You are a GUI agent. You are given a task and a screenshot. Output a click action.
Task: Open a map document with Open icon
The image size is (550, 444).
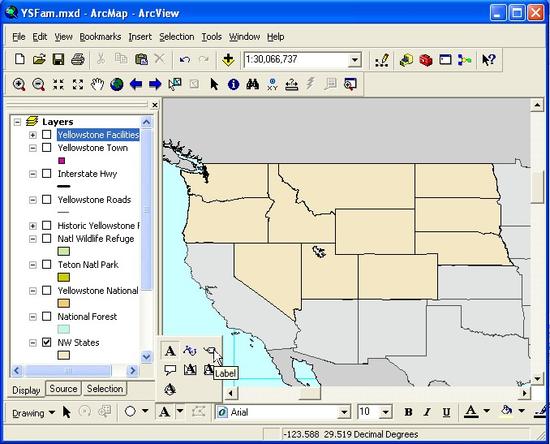[x=39, y=59]
